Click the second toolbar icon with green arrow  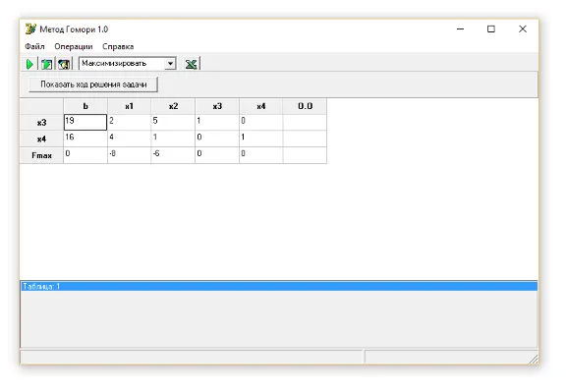tap(46, 64)
